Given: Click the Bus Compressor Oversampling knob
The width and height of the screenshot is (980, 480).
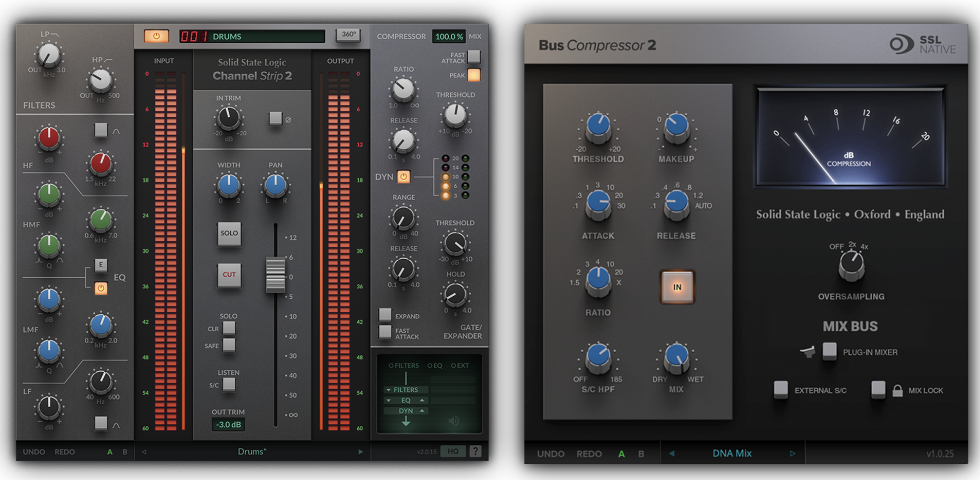Looking at the screenshot, I should pos(851,264).
